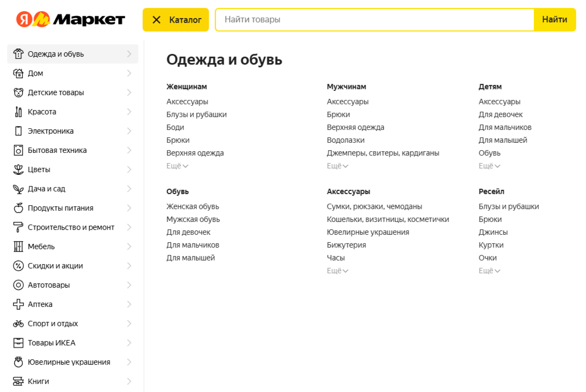Image resolution: width=586 pixels, height=392 pixels.
Task: Select the Бытовая техника washing machine icon
Action: (x=18, y=150)
